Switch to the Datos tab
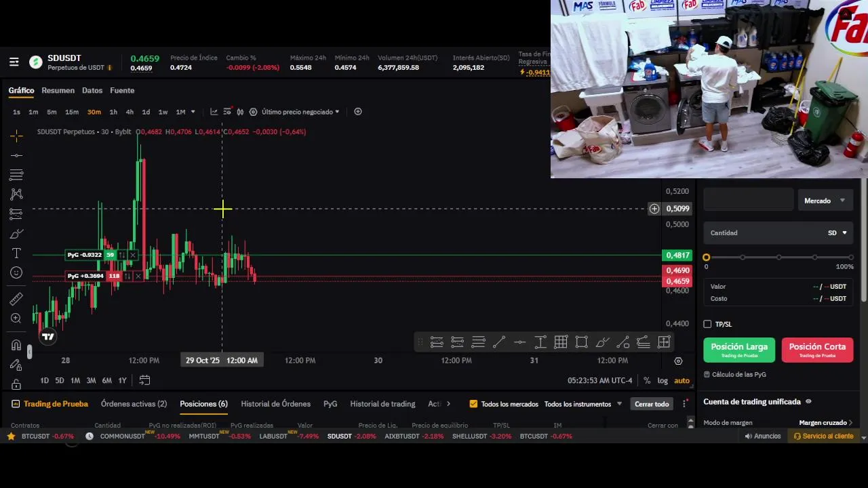This screenshot has width=868, height=488. point(92,90)
